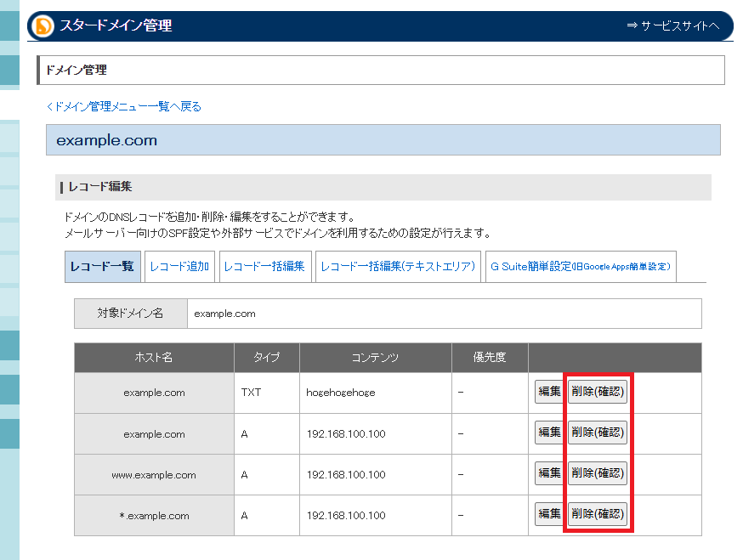This screenshot has width=743, height=560.
Task: Click the www.example.com host name cell
Action: click(154, 475)
